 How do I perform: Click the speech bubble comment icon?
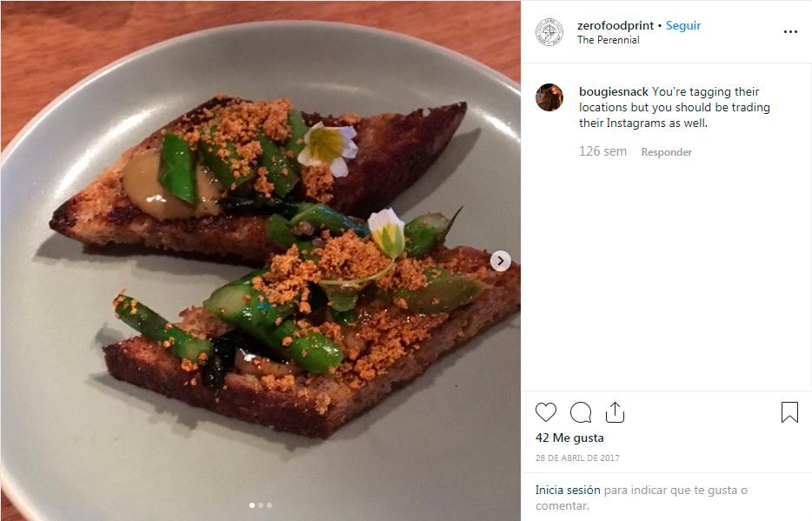(580, 412)
